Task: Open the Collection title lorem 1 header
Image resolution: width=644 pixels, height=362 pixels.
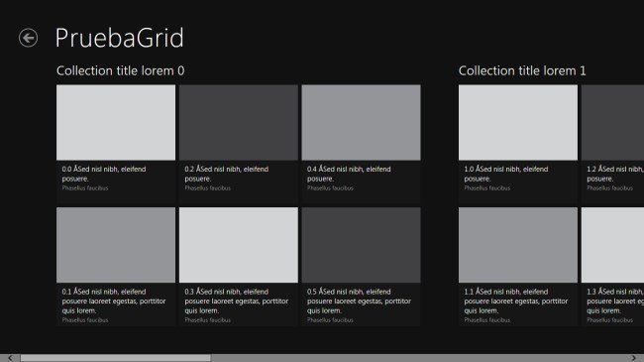Action: pos(522,70)
